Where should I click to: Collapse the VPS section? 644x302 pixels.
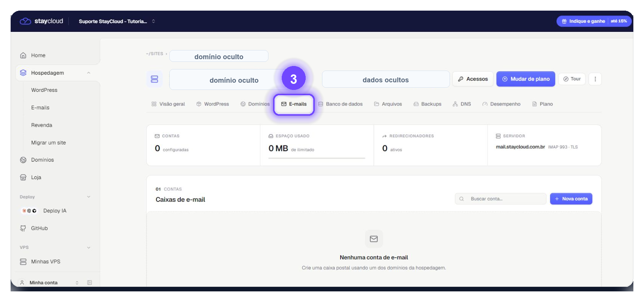tap(88, 247)
